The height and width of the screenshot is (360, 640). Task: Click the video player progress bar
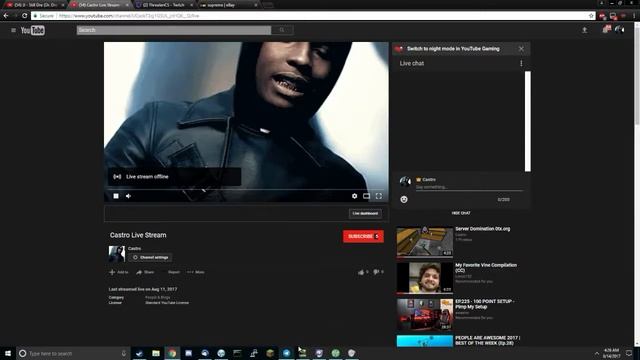246,189
